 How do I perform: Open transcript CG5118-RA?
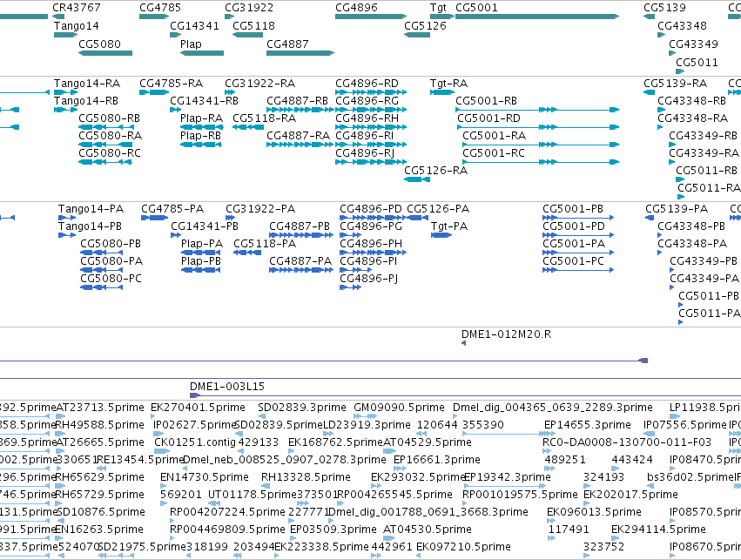tap(265, 118)
